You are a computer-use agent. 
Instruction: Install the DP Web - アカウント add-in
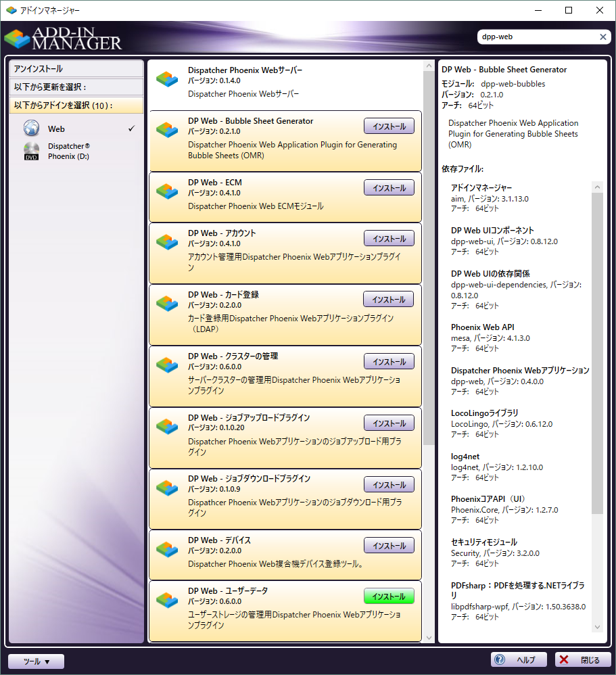[389, 239]
